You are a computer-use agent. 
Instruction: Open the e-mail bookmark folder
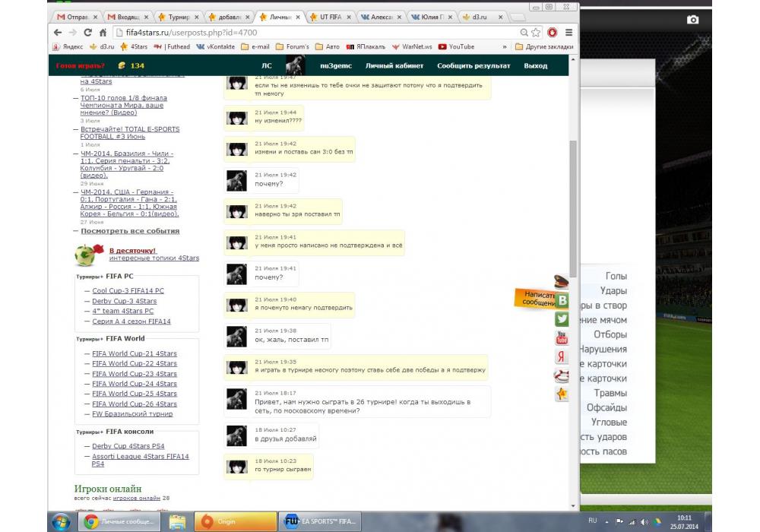coord(255,47)
